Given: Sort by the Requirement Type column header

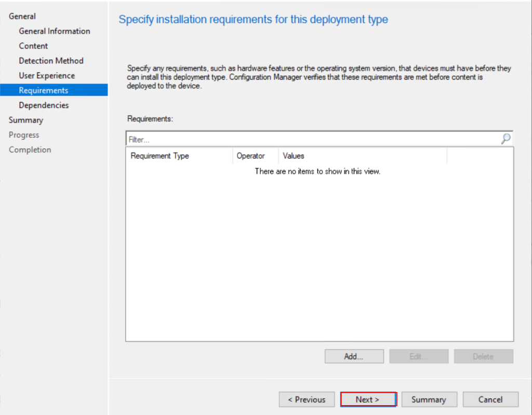Looking at the screenshot, I should 160,156.
